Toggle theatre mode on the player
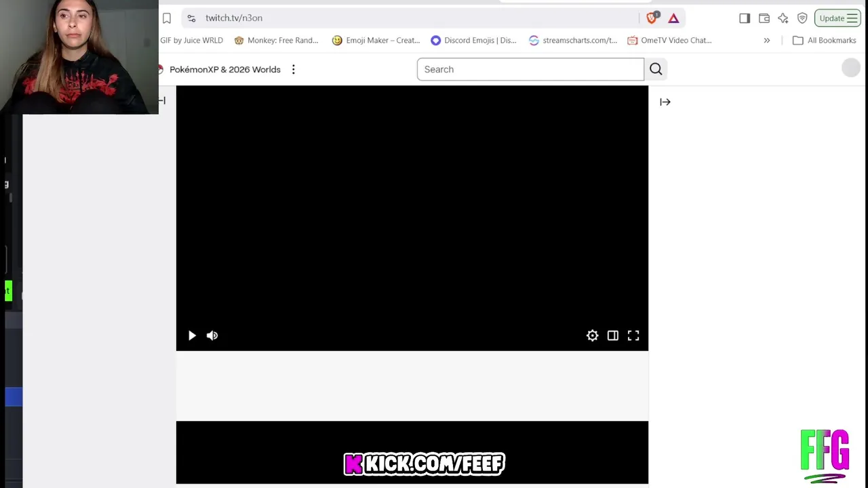 613,335
